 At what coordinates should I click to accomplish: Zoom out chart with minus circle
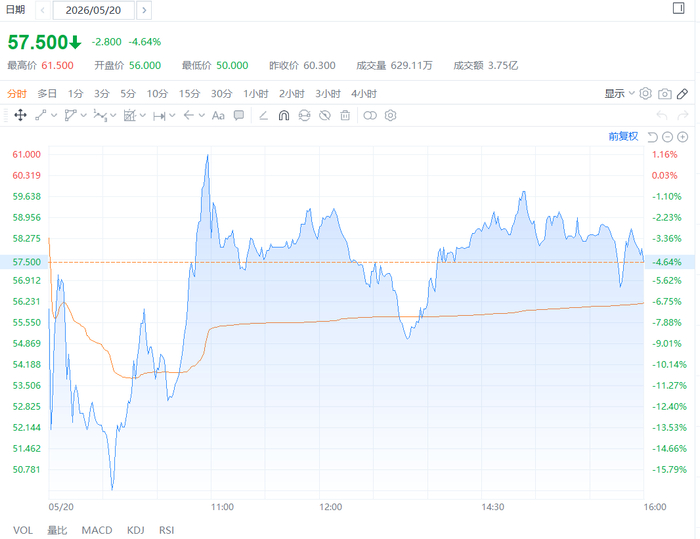tap(667, 137)
